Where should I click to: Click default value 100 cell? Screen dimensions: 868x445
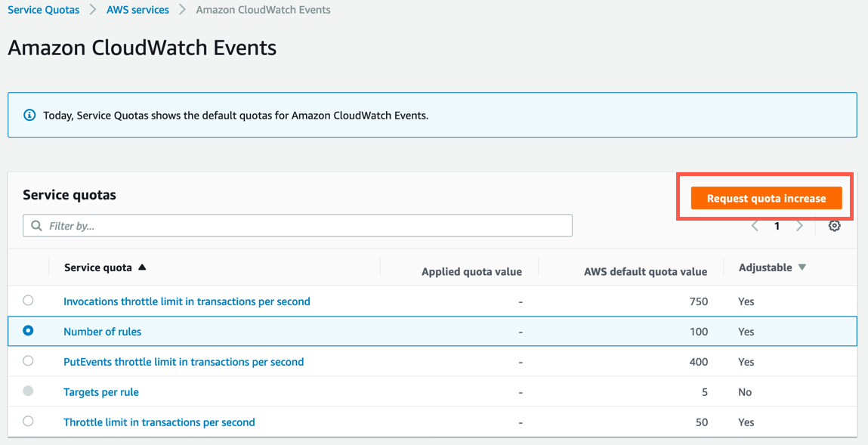click(x=699, y=332)
